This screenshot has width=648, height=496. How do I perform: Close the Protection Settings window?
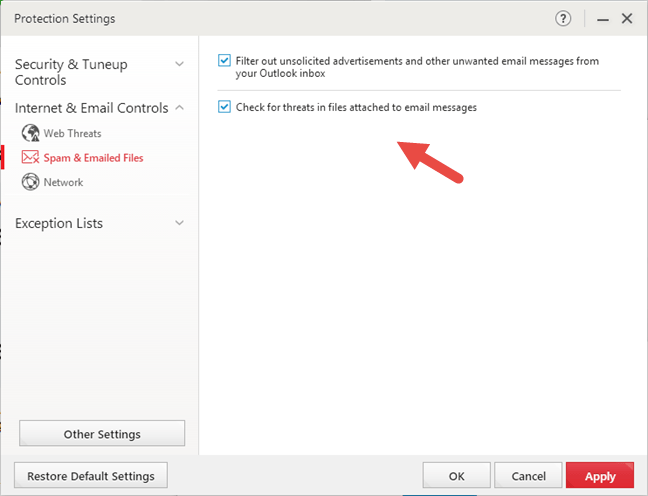click(627, 19)
